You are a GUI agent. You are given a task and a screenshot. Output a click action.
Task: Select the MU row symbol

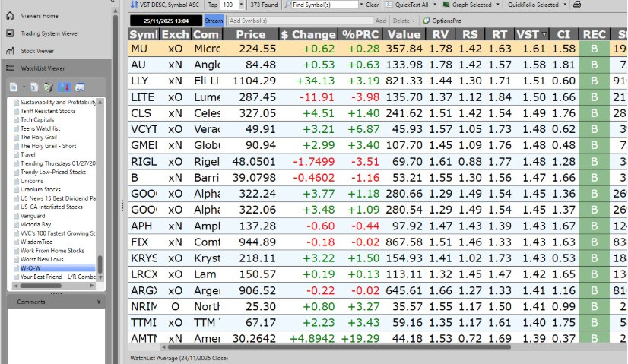(139, 49)
